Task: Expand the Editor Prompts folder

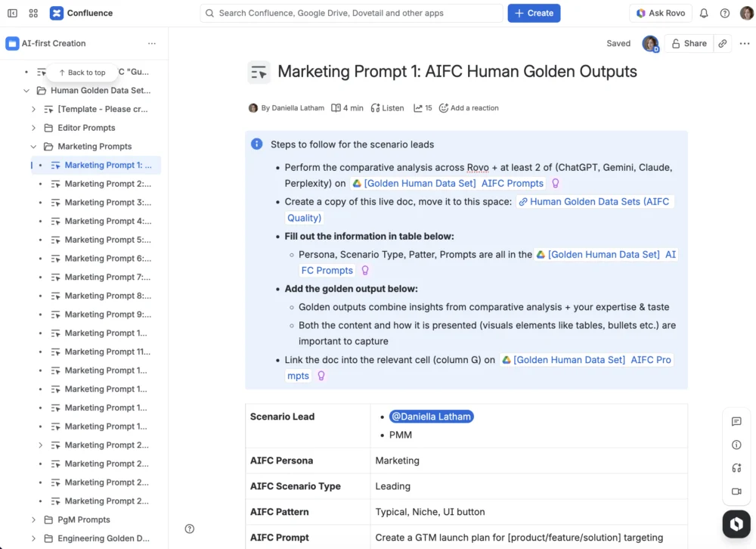Action: pos(33,128)
